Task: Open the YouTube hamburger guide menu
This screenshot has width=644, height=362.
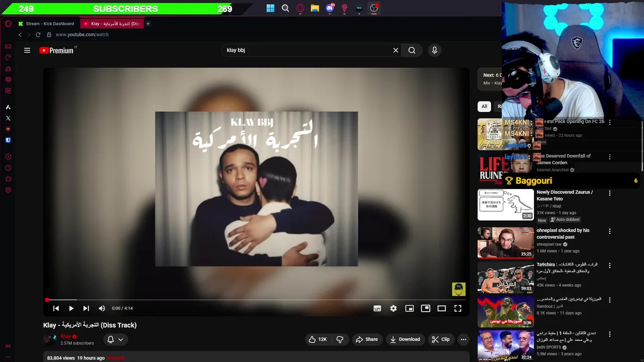Action: pos(27,50)
